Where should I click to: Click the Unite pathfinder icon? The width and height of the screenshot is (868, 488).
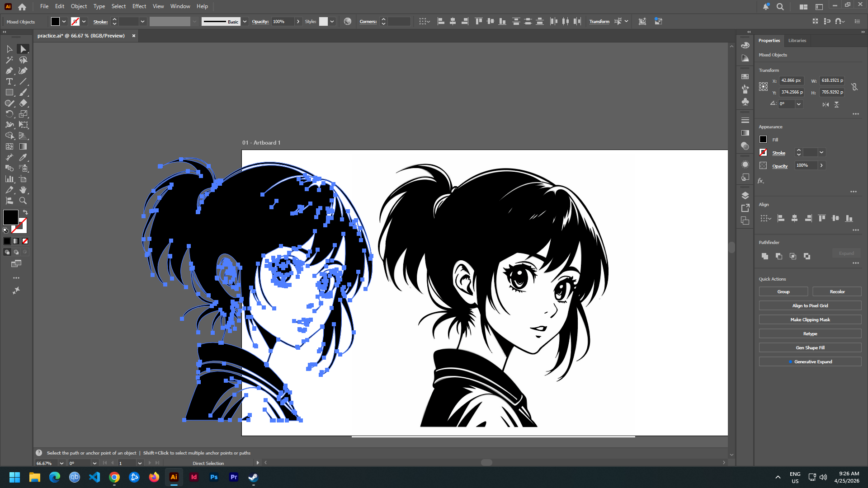tap(765, 256)
